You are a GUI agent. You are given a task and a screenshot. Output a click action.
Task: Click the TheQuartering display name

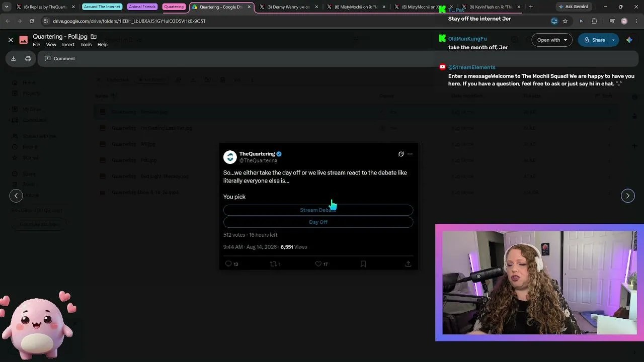[x=257, y=154]
